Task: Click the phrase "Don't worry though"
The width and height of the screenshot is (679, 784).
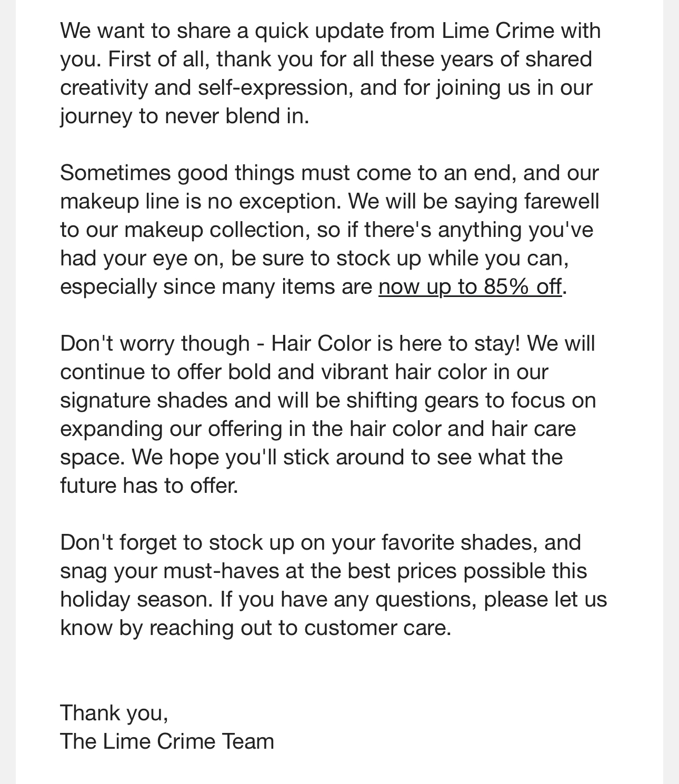Action: (x=155, y=344)
